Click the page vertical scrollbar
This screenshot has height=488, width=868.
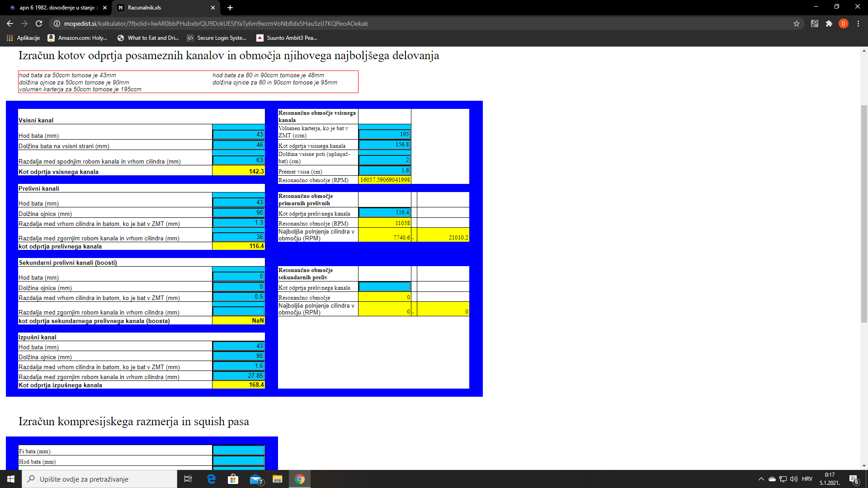(x=864, y=212)
